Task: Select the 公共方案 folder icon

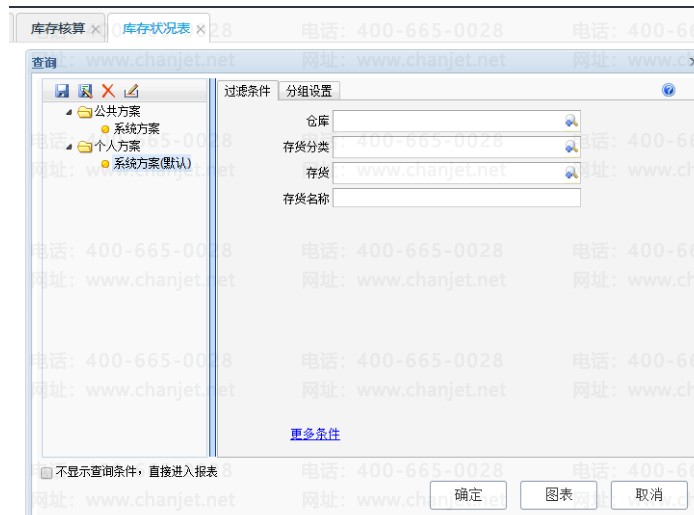Action: (x=85, y=112)
